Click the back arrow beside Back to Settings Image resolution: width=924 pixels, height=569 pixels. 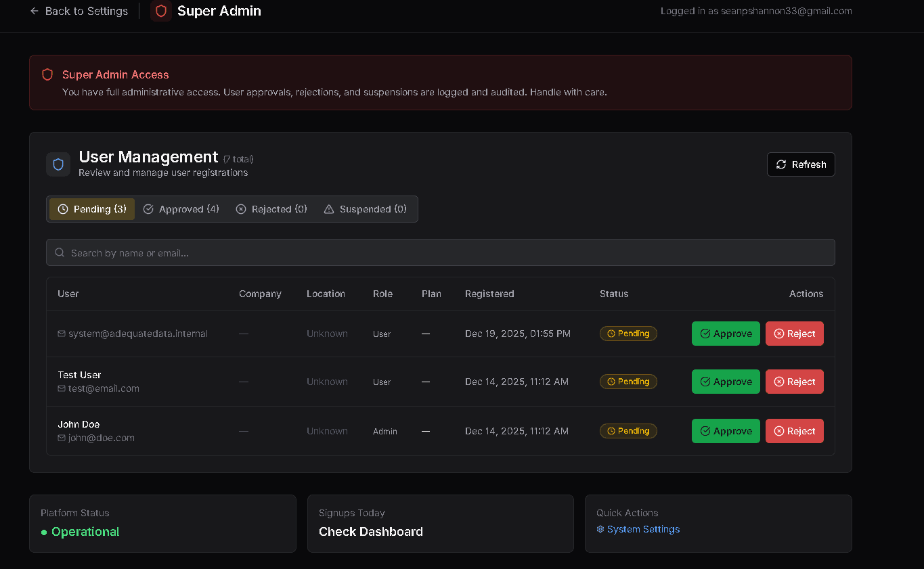coord(35,11)
